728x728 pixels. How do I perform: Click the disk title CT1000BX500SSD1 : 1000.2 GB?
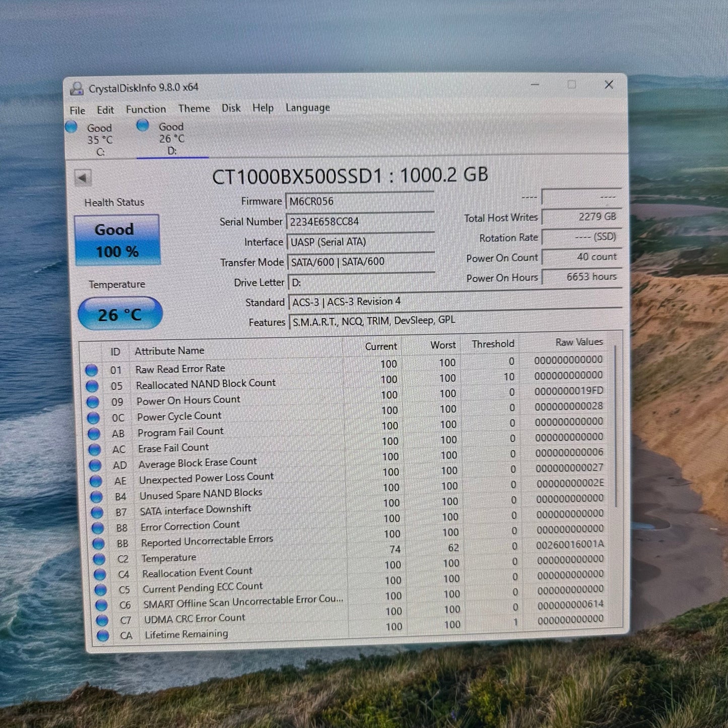(x=350, y=176)
